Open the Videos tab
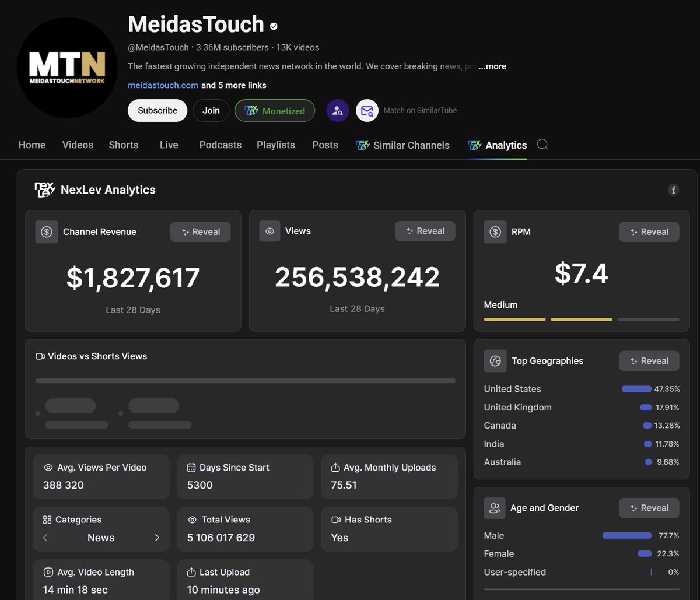 (78, 145)
